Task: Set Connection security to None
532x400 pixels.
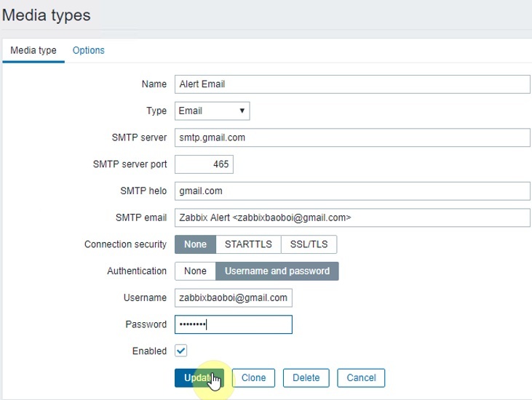Action: click(195, 244)
